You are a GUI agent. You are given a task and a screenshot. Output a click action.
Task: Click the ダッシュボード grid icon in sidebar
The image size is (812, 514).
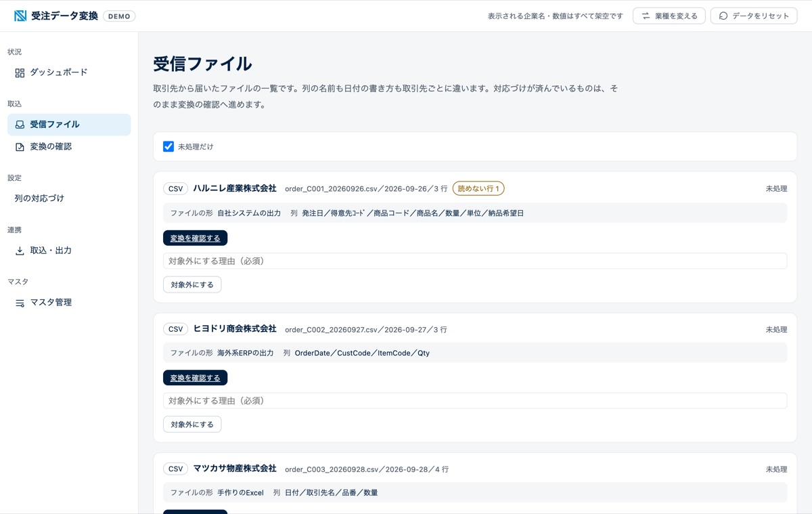20,72
